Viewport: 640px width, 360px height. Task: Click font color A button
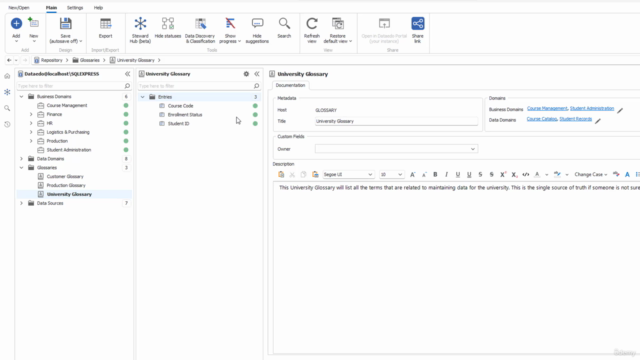[537, 175]
